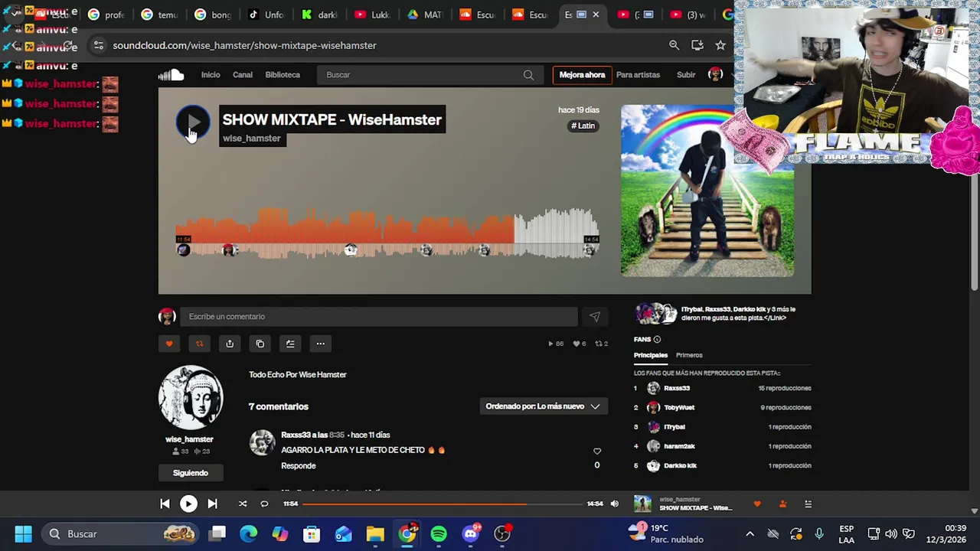
Task: Enlarge the track artwork image
Action: (707, 191)
